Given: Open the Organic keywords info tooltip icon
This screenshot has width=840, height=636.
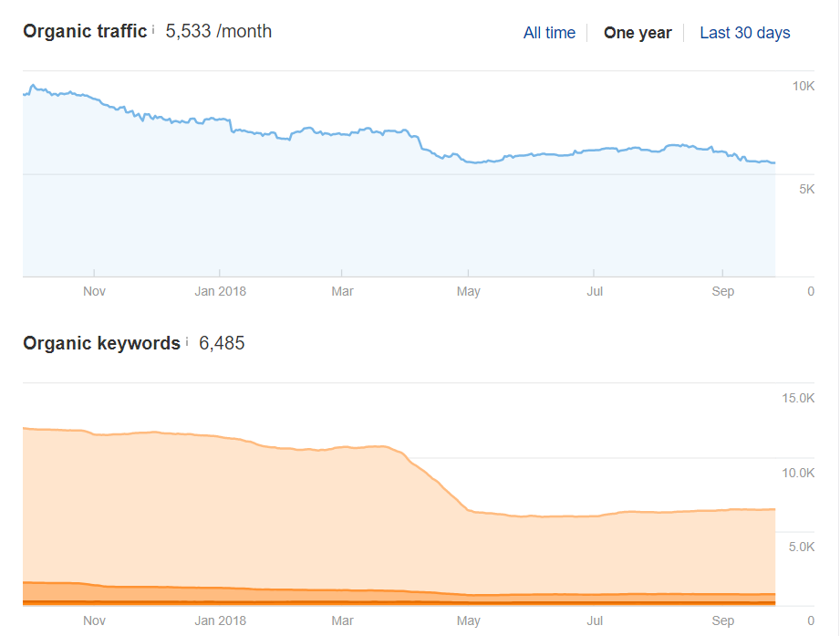Looking at the screenshot, I should (187, 342).
